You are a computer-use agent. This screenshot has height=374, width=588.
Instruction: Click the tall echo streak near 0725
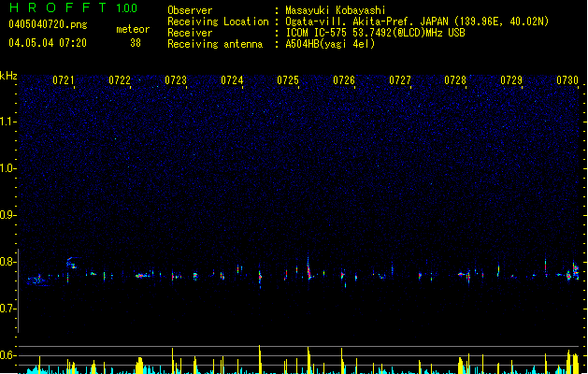pyautogui.click(x=308, y=267)
